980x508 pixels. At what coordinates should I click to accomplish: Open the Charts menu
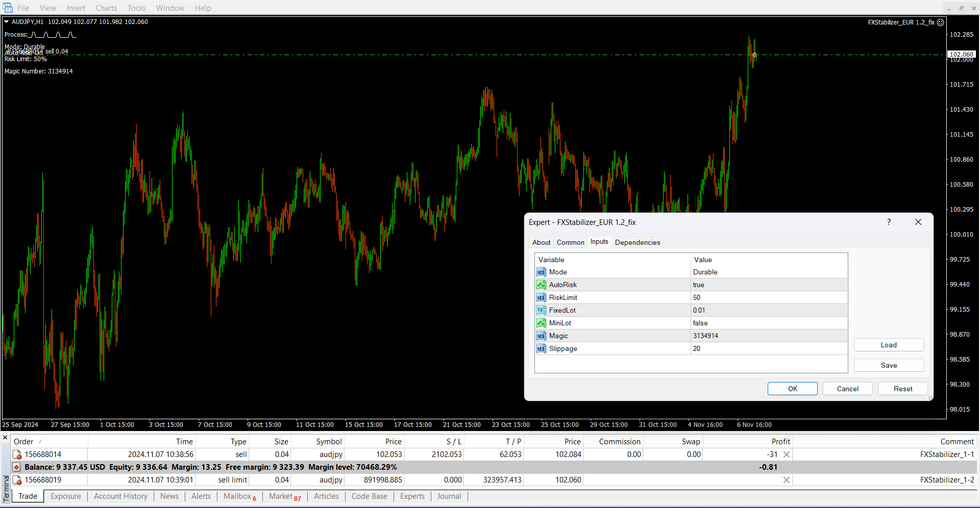106,8
